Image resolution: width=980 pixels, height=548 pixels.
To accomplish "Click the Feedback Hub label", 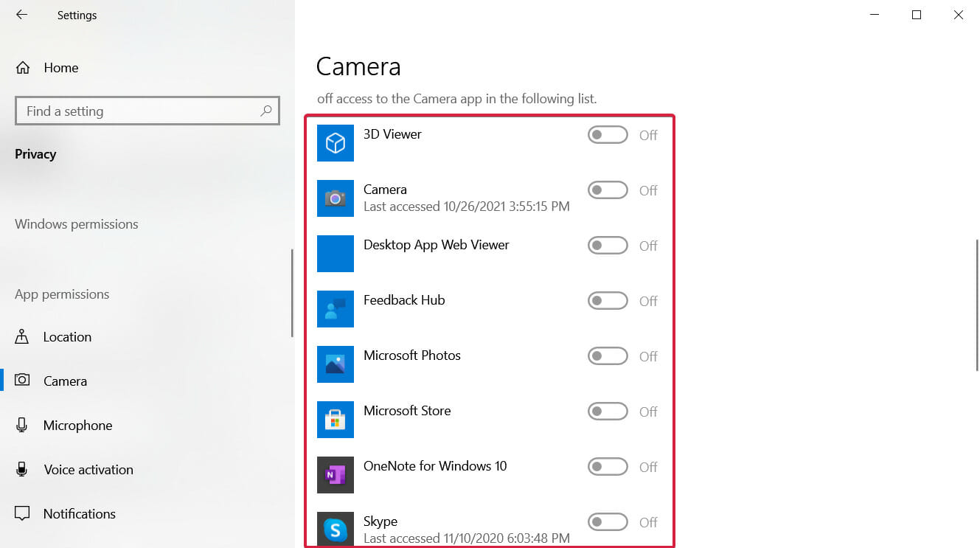I will click(404, 300).
